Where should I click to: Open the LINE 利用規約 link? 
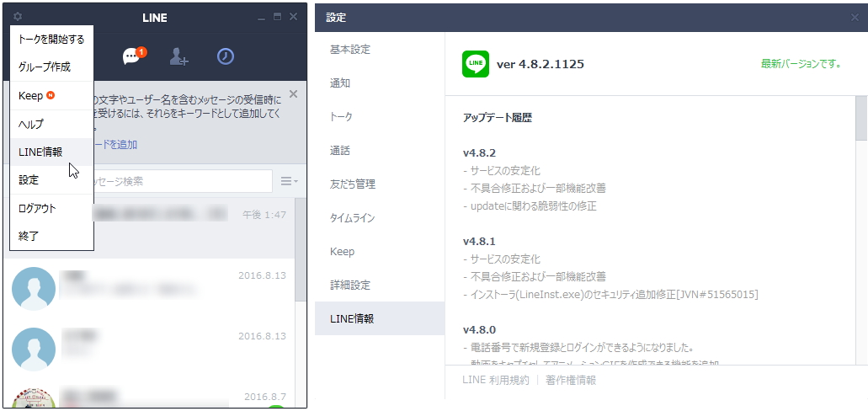pyautogui.click(x=495, y=380)
